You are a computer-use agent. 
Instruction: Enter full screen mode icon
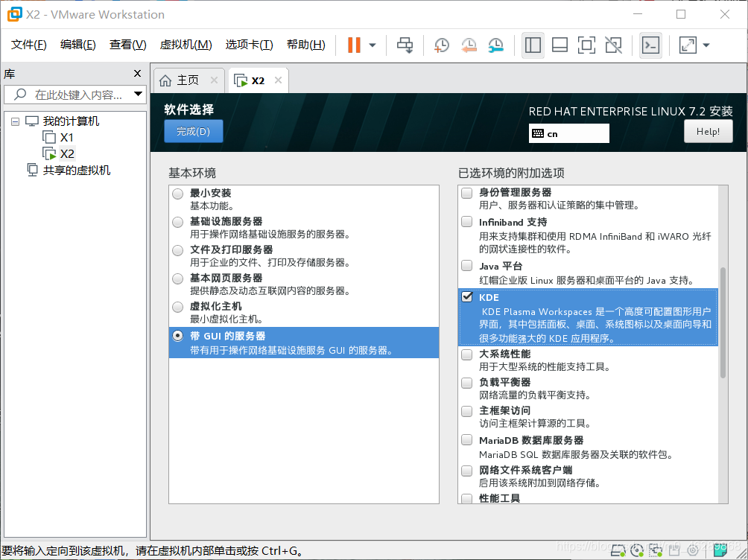[586, 45]
